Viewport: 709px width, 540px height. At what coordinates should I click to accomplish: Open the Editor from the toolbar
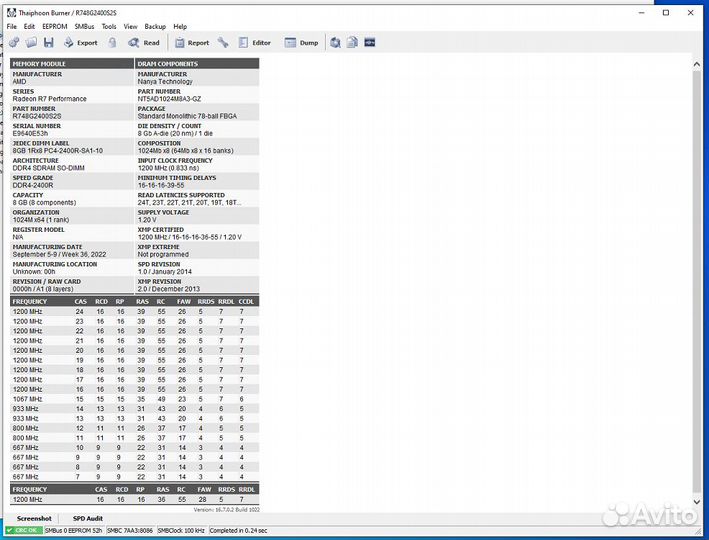coord(253,43)
